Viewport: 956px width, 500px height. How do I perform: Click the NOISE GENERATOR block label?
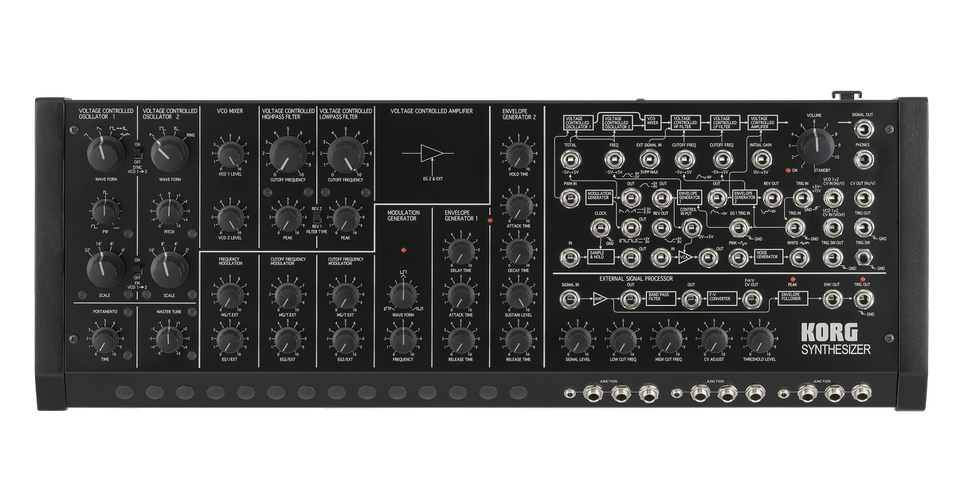(769, 257)
